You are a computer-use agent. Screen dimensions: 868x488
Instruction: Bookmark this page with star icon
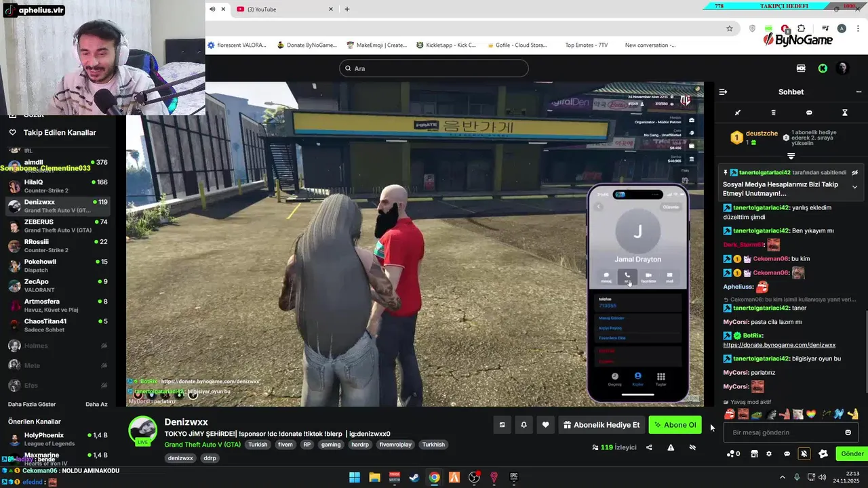(x=730, y=28)
